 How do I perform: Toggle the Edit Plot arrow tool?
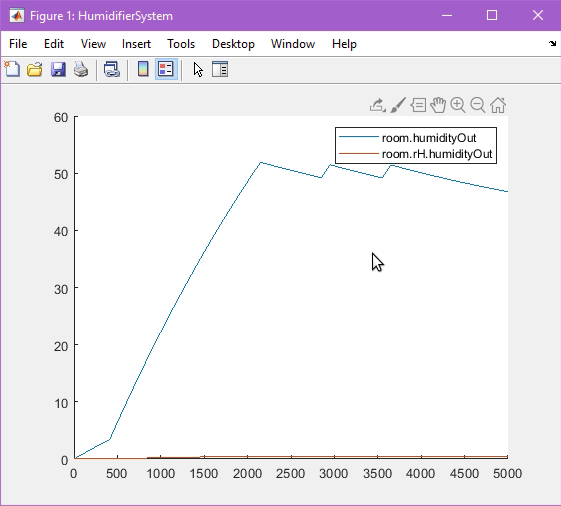click(198, 69)
